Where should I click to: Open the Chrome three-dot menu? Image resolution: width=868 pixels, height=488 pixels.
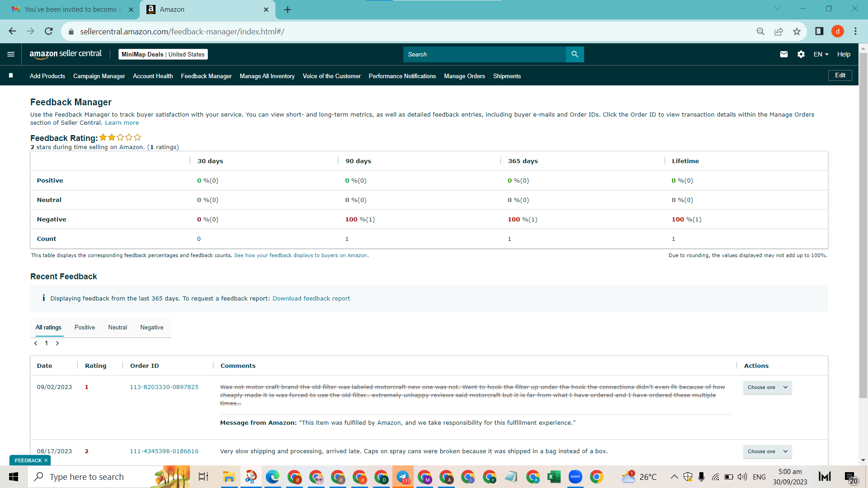pyautogui.click(x=855, y=31)
